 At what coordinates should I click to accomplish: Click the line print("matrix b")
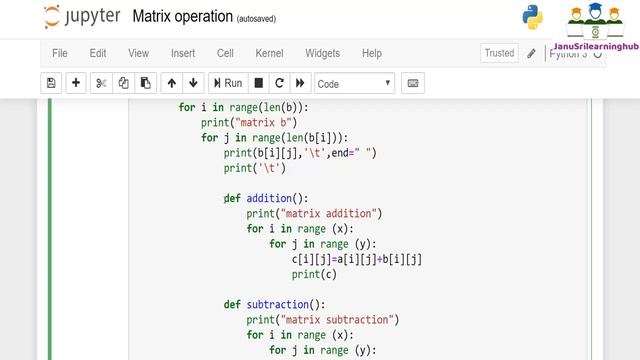coord(249,122)
